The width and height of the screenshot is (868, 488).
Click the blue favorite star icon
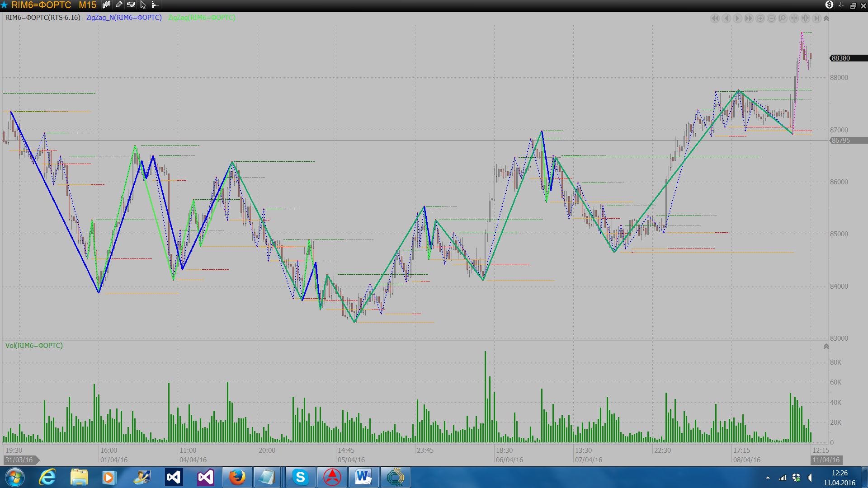(x=5, y=5)
